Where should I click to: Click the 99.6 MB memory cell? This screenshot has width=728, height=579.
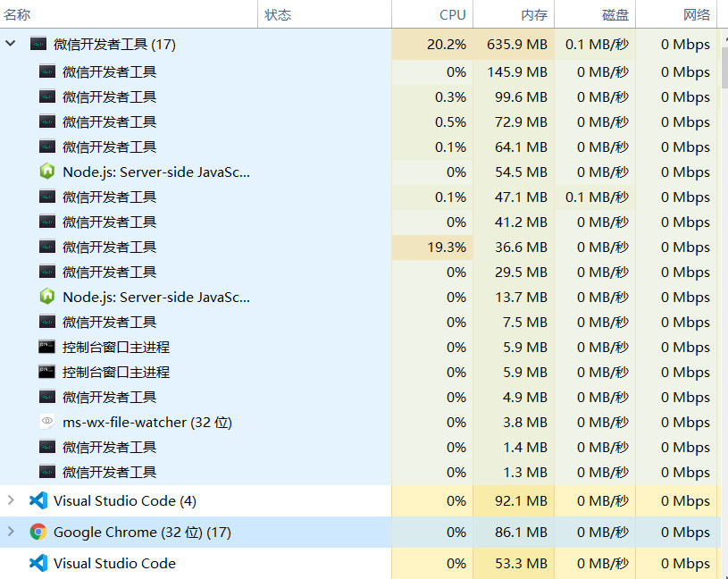pyautogui.click(x=514, y=97)
